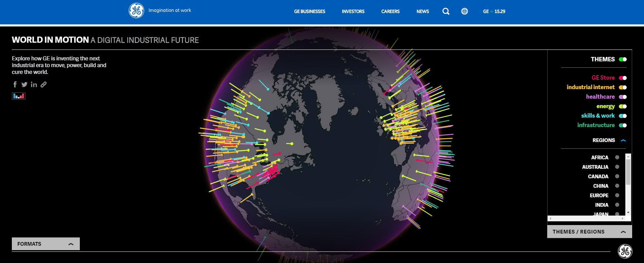Select the EUROPE region radio
The image size is (644, 263).
(617, 195)
